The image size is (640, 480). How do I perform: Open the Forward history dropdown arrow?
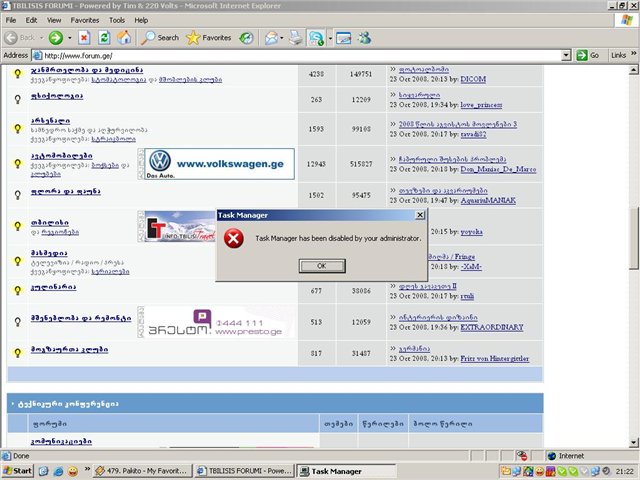(x=70, y=38)
